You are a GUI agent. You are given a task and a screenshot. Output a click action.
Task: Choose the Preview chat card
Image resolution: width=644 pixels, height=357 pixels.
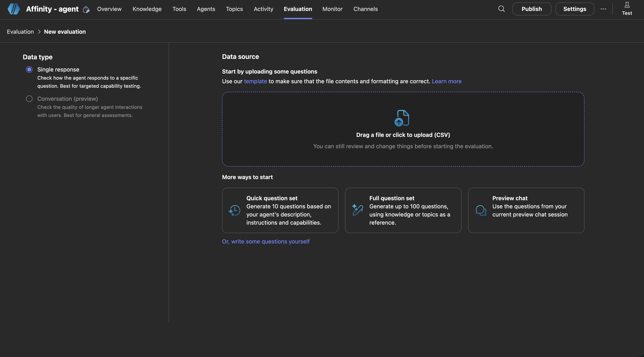[x=526, y=210]
